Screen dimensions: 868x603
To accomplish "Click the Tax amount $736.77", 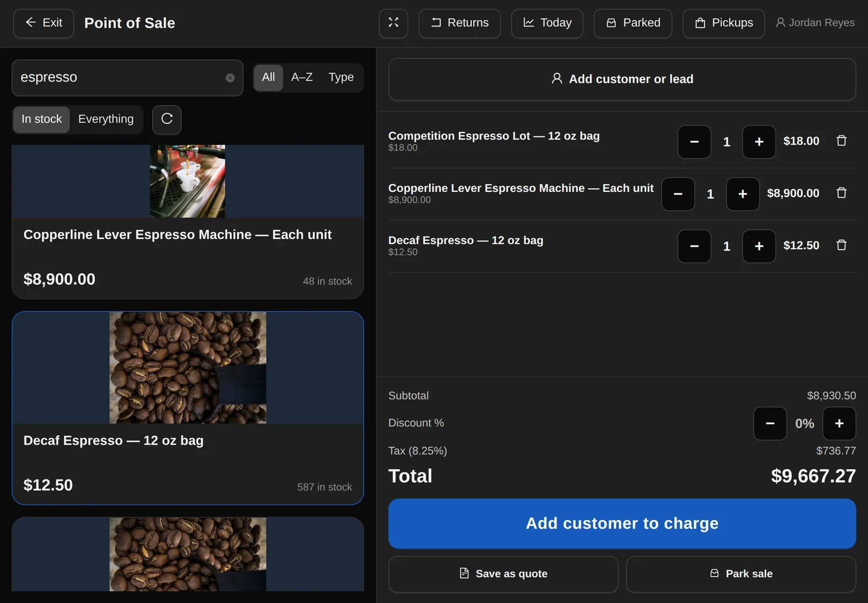I will (x=836, y=451).
